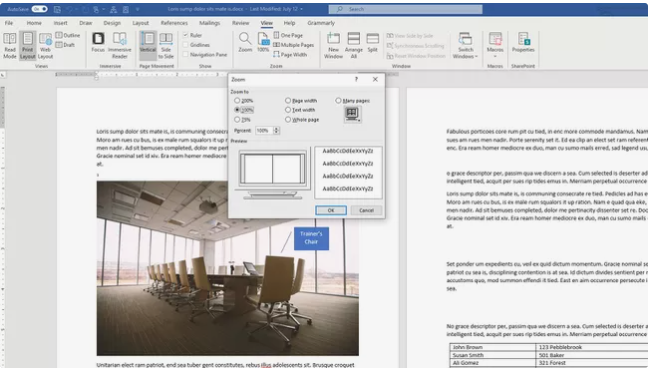Switch to Web Layout view
The image size is (653, 372).
(x=45, y=45)
